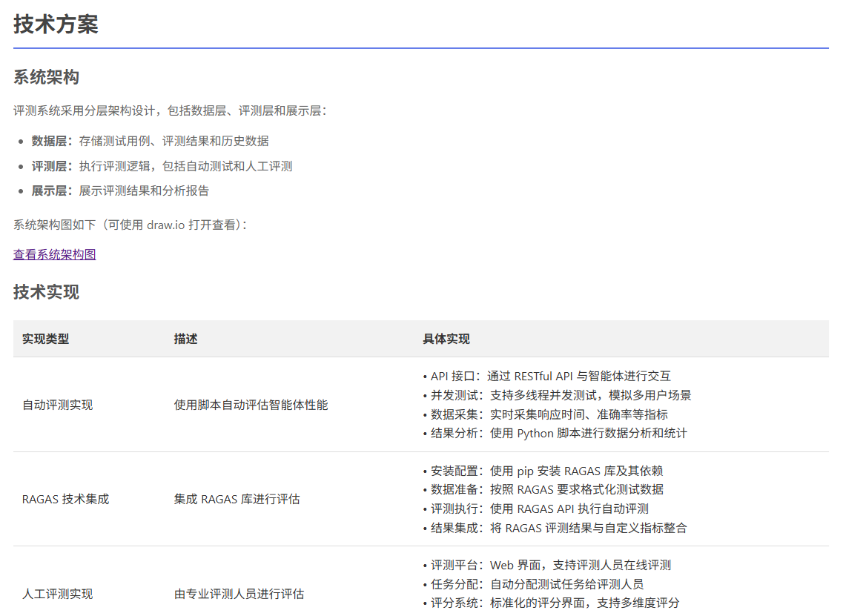
Task: Click the 集成 RAGAS 库进行评估 description cell
Action: coord(237,499)
